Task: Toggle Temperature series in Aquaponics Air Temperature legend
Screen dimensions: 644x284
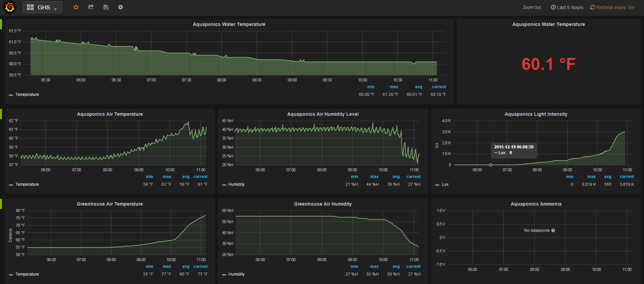Action: pyautogui.click(x=27, y=184)
